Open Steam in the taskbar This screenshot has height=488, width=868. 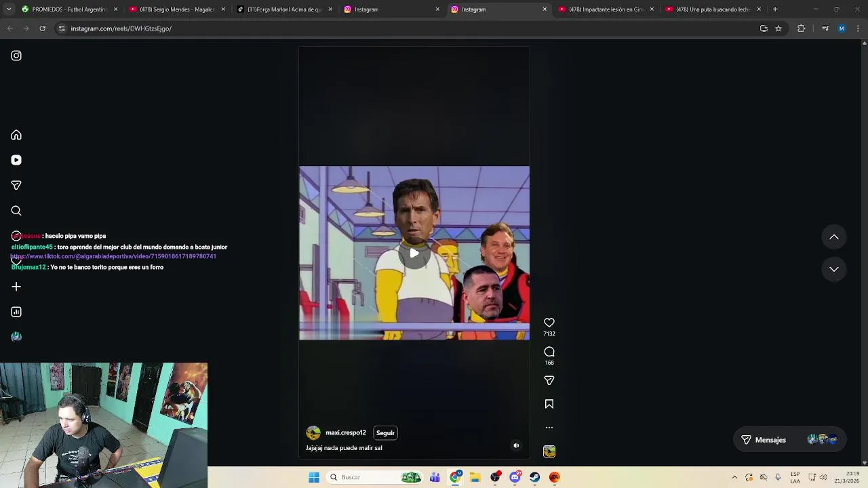pos(535,477)
